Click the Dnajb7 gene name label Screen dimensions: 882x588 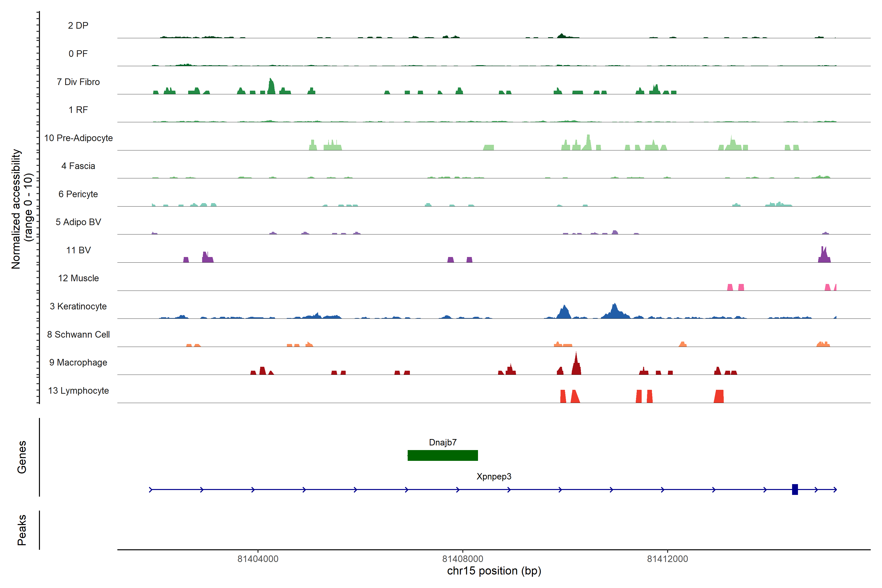[442, 442]
